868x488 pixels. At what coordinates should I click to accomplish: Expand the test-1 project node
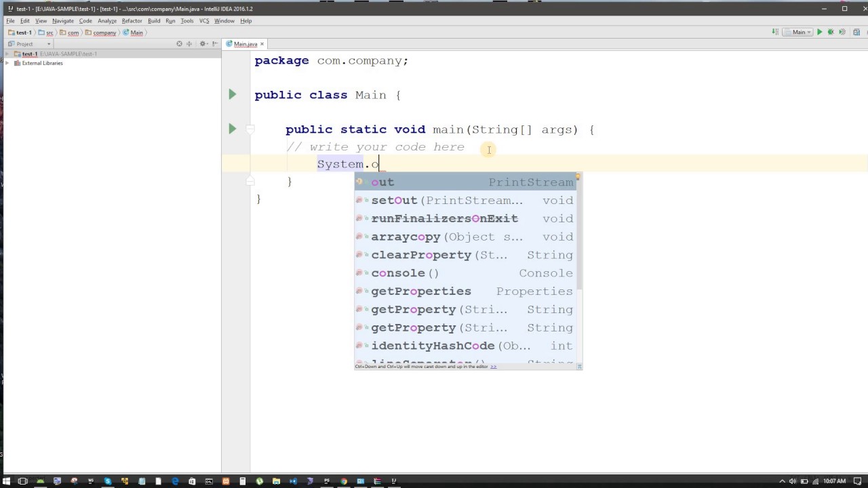8,54
